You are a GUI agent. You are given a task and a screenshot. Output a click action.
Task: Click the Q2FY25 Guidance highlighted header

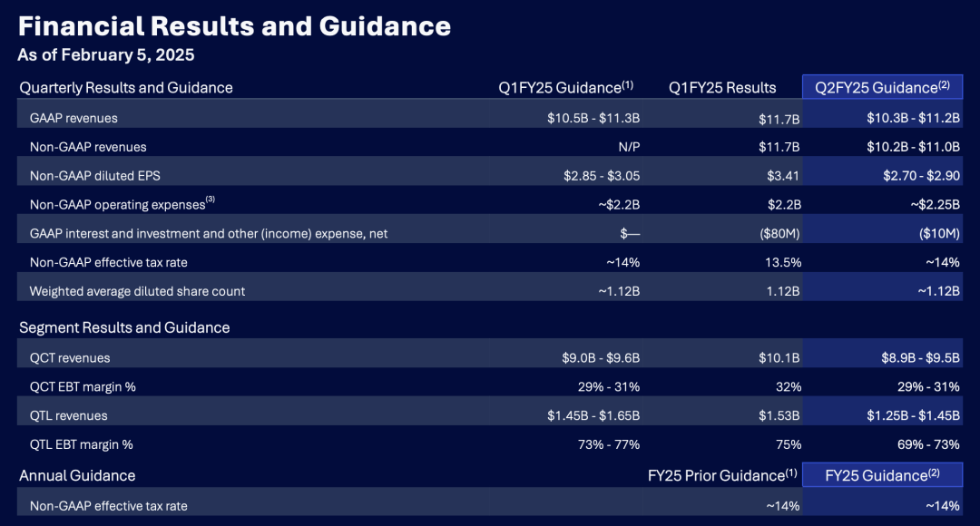(x=882, y=87)
